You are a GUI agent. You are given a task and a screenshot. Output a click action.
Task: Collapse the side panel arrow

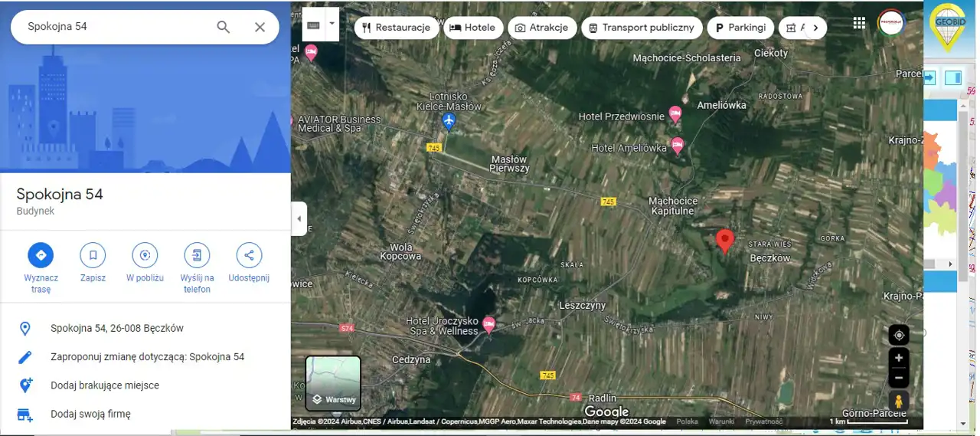(299, 219)
